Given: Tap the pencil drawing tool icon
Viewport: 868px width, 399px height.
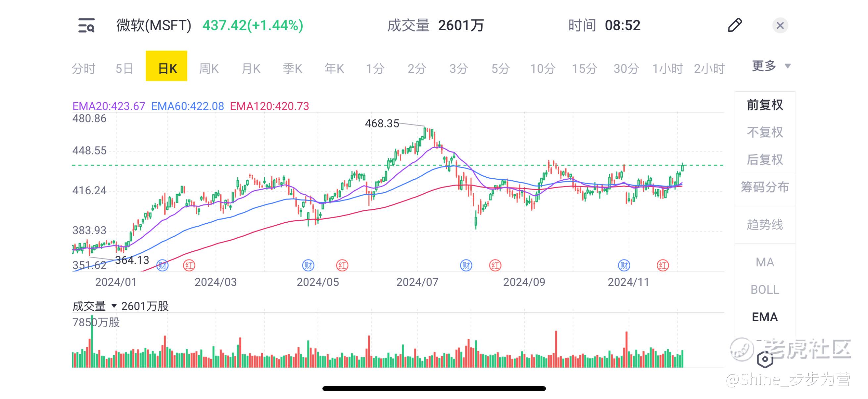Looking at the screenshot, I should pos(735,25).
